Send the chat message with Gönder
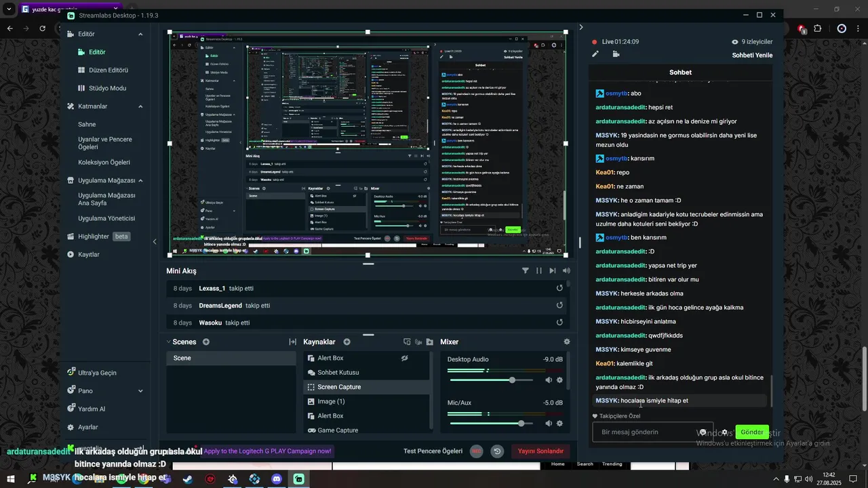Screen dimensions: 868x488 pyautogui.click(x=752, y=432)
